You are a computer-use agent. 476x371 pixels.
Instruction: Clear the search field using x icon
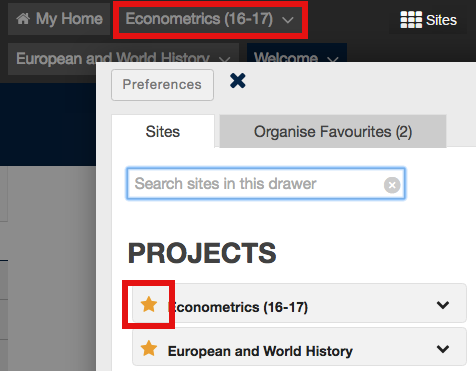[392, 185]
